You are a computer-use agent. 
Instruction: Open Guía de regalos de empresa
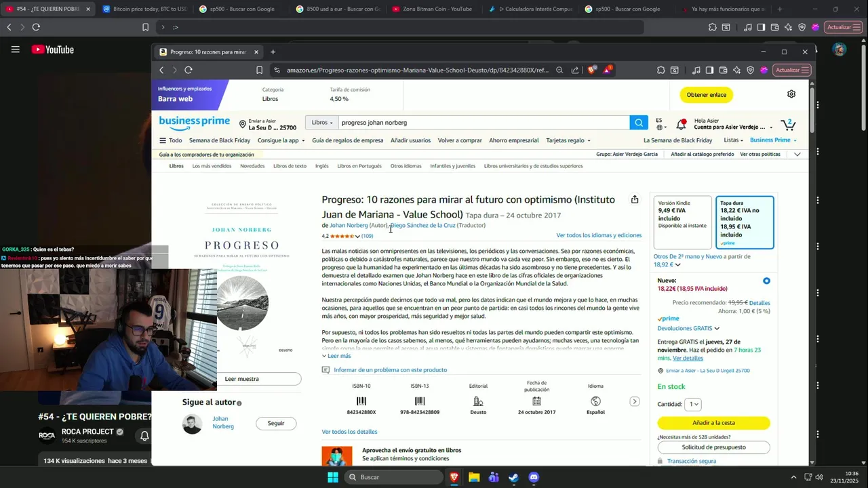click(x=348, y=140)
